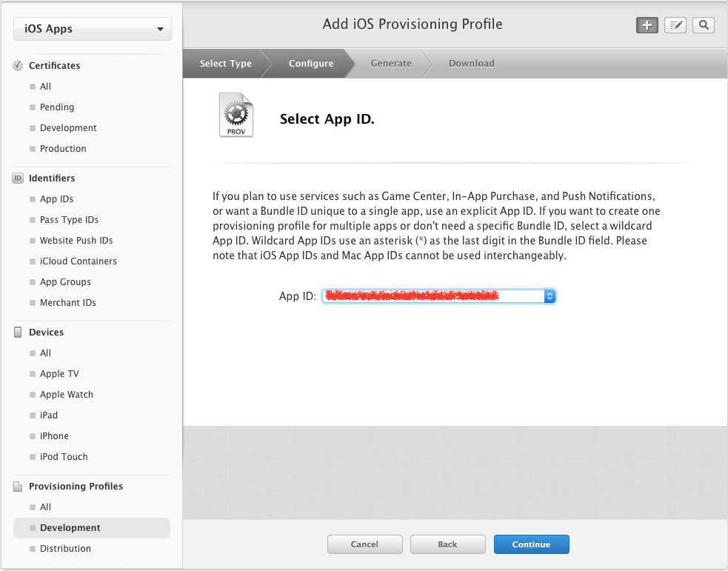Viewport: 728px width, 571px height.
Task: Go to the Download step
Action: pyautogui.click(x=471, y=63)
